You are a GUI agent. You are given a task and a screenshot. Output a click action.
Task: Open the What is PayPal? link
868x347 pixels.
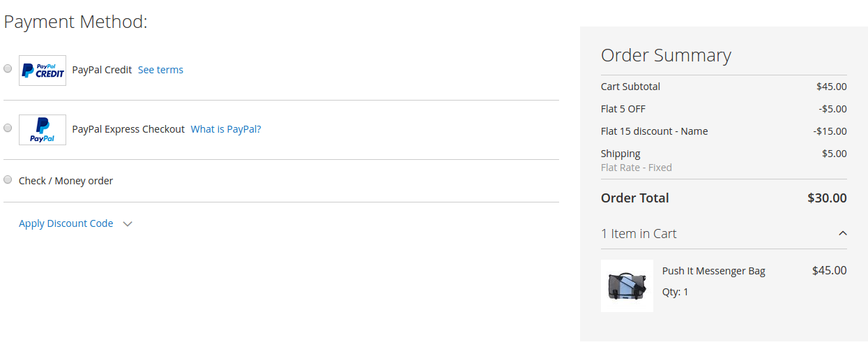[x=226, y=129]
